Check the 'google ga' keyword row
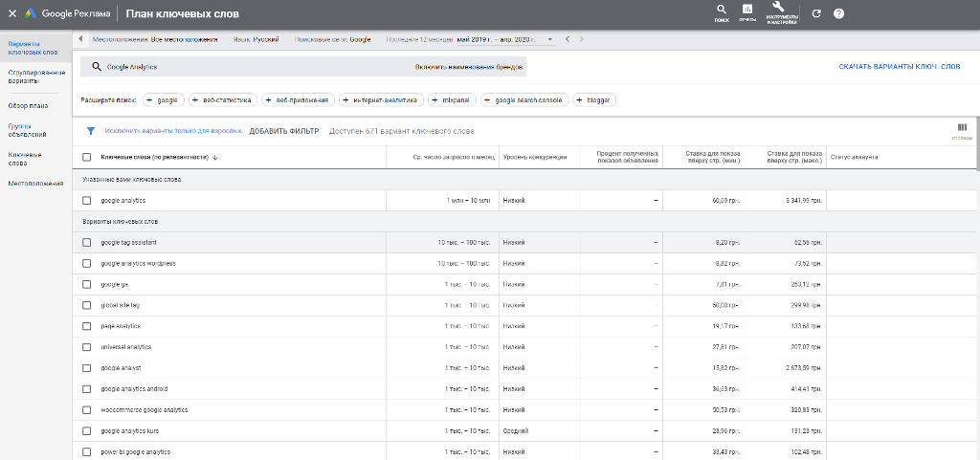 (87, 284)
